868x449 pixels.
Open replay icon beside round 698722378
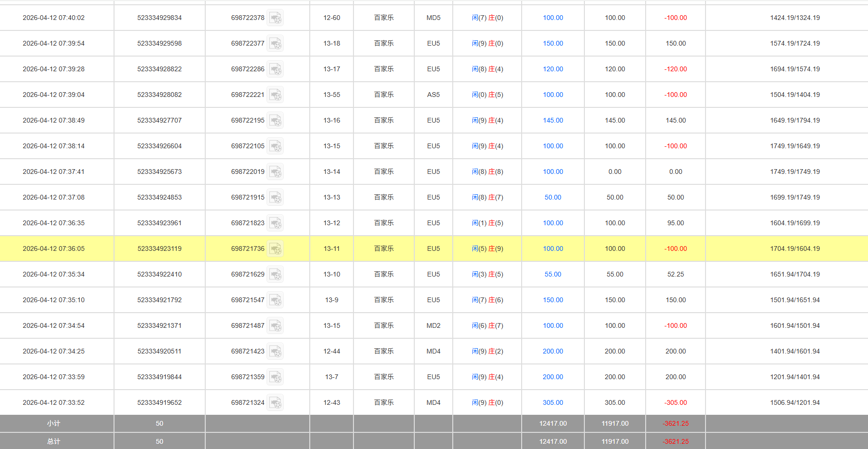275,18
